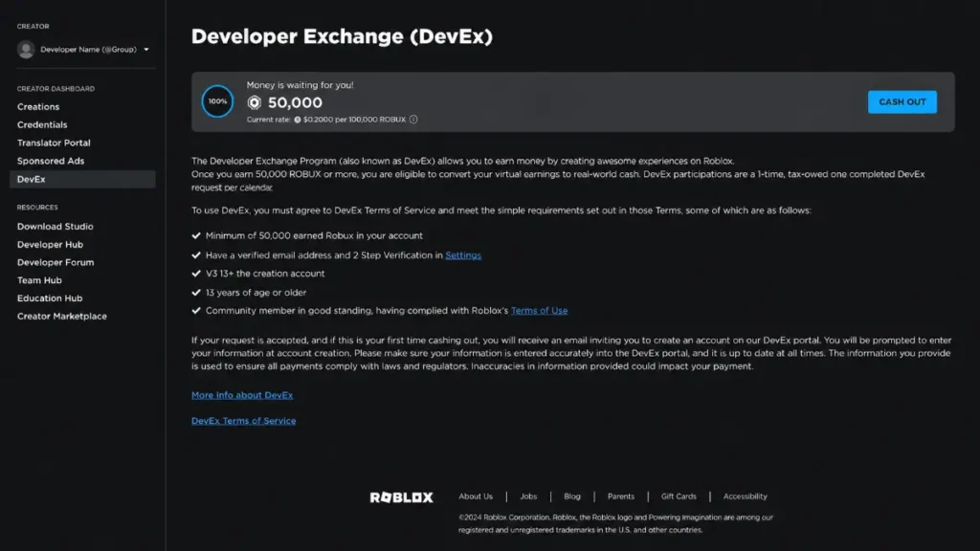Image resolution: width=980 pixels, height=551 pixels.
Task: Open Creations in the sidebar
Action: 38,107
